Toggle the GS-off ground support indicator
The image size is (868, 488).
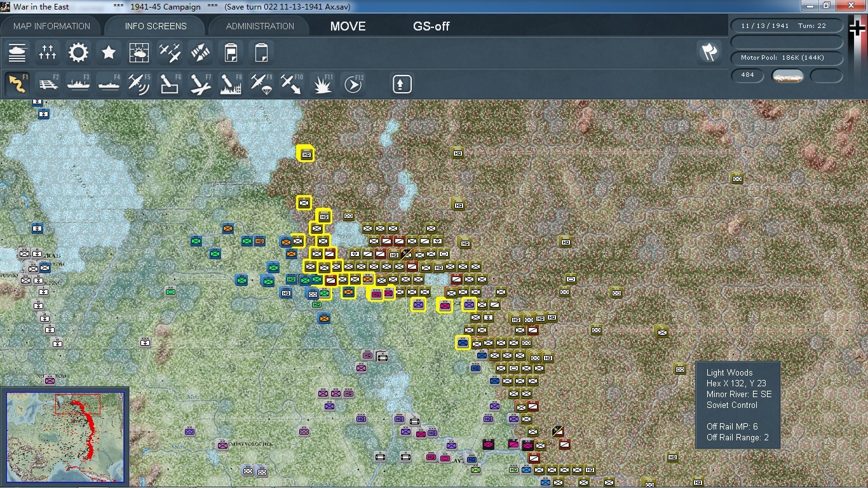[431, 26]
